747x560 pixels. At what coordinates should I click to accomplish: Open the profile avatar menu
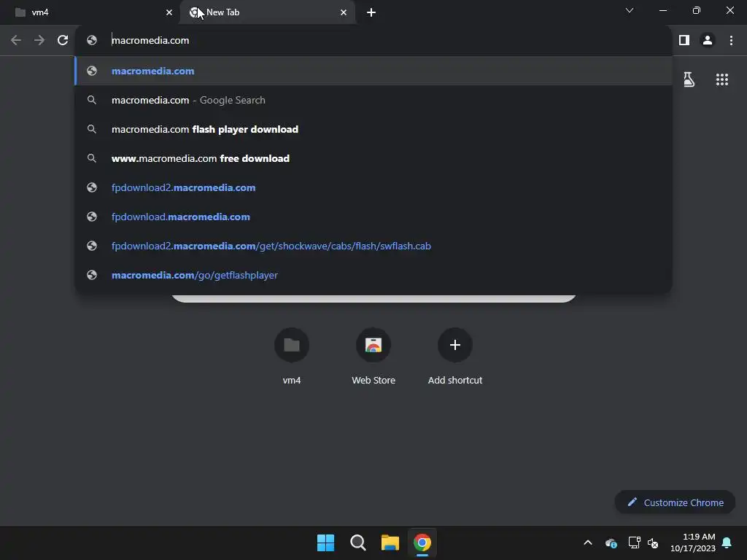point(708,40)
